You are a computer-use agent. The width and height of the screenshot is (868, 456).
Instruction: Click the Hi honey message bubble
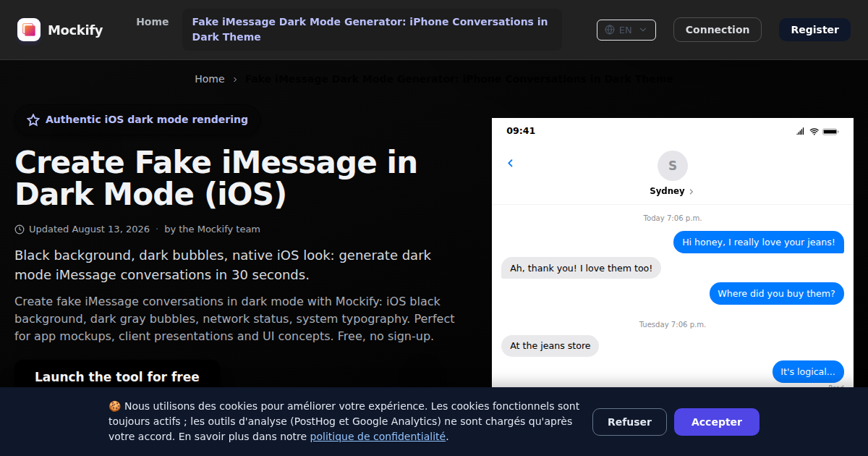[759, 242]
